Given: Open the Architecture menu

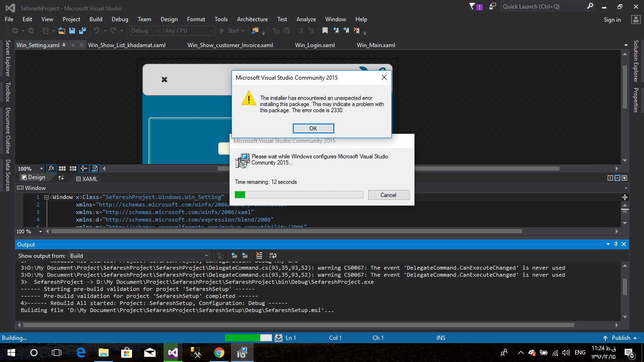Looking at the screenshot, I should [252, 19].
